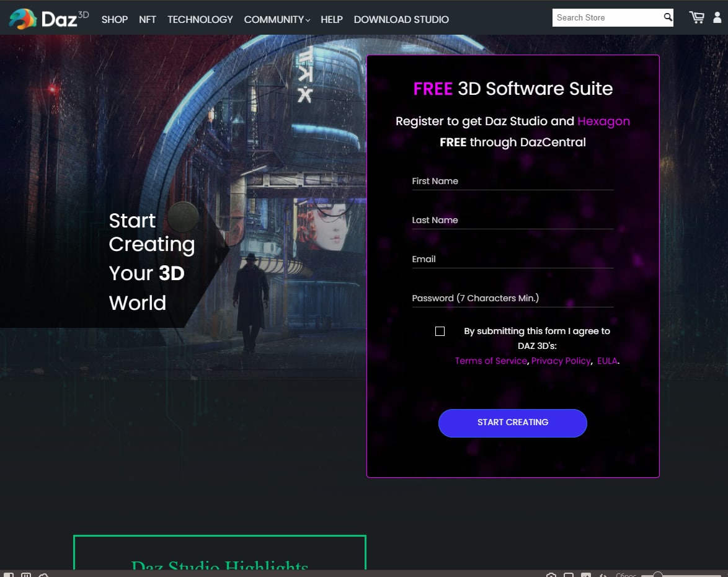Open the user account icon

click(717, 17)
